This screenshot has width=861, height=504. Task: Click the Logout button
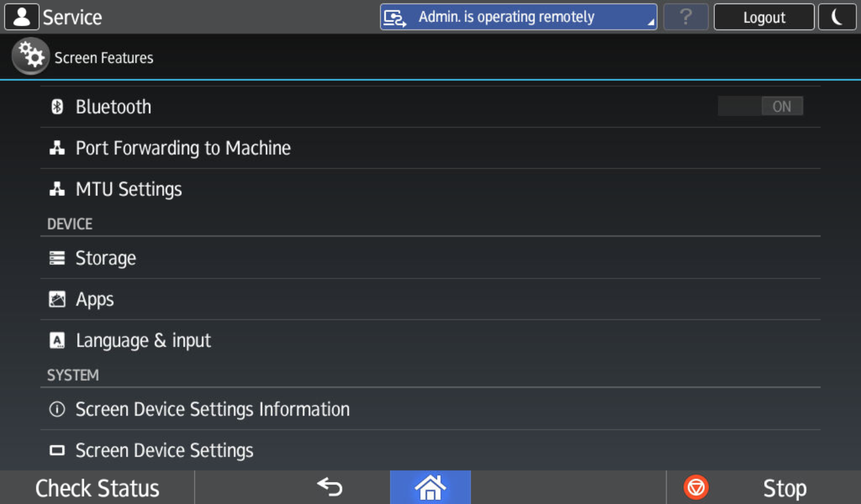pyautogui.click(x=764, y=17)
